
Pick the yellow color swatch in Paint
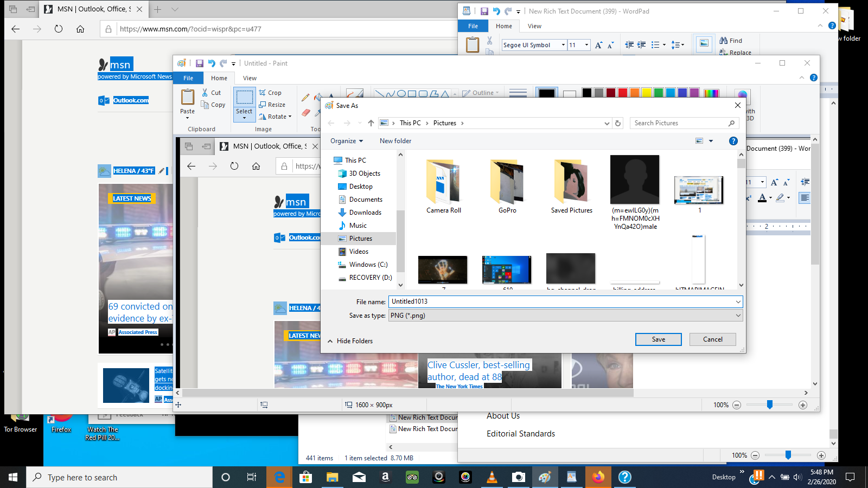pos(647,93)
